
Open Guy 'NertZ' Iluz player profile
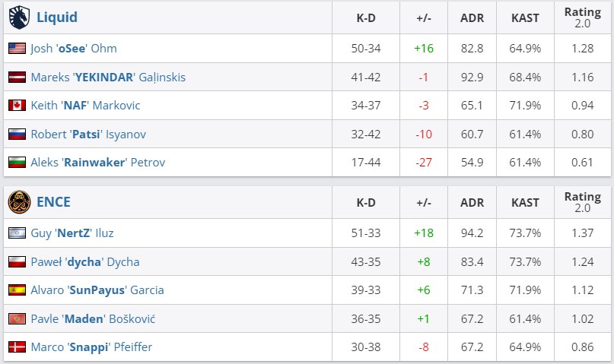[x=72, y=233]
